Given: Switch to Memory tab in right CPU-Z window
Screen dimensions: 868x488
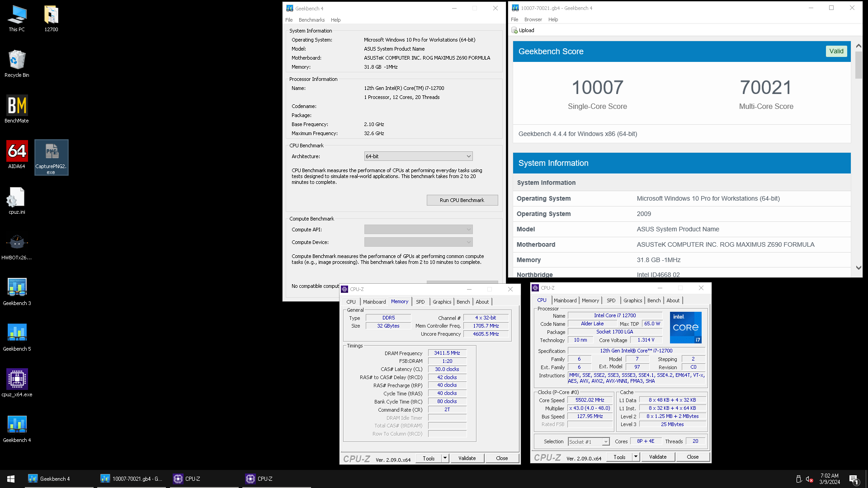Looking at the screenshot, I should (590, 300).
